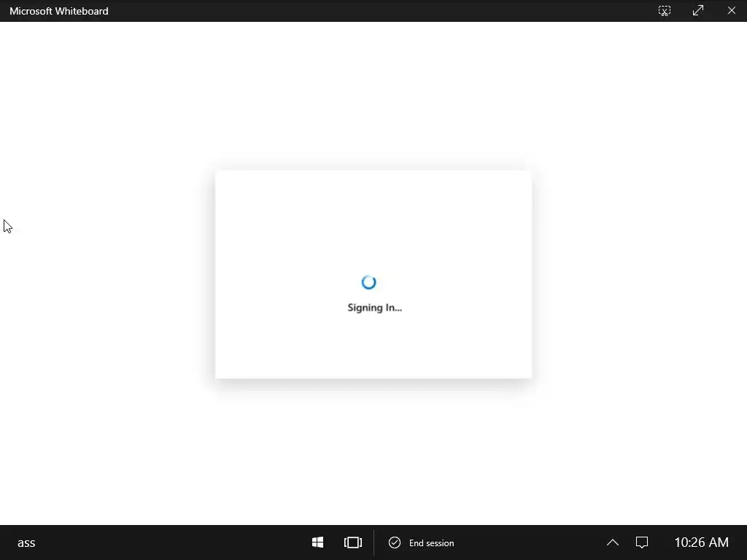The height and width of the screenshot is (560, 747).
Task: Click the 10:26 AM clock
Action: (x=701, y=542)
